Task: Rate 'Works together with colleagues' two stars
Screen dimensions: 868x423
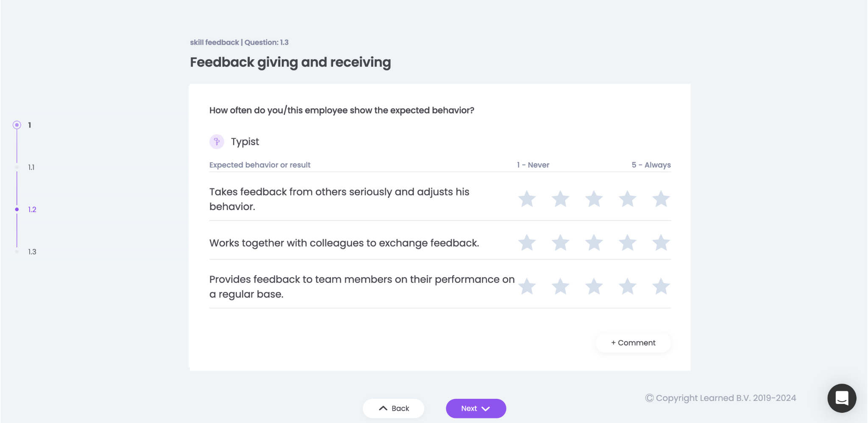Action: click(x=560, y=243)
